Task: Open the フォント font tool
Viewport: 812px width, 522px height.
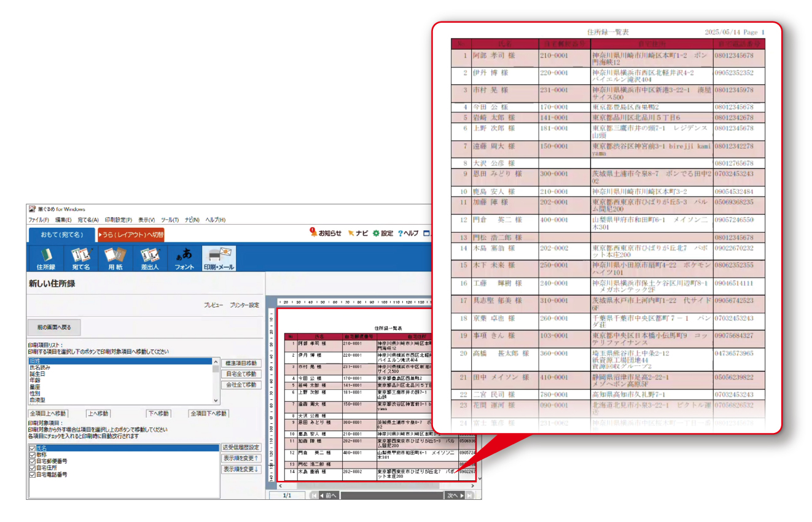Action: (x=184, y=258)
